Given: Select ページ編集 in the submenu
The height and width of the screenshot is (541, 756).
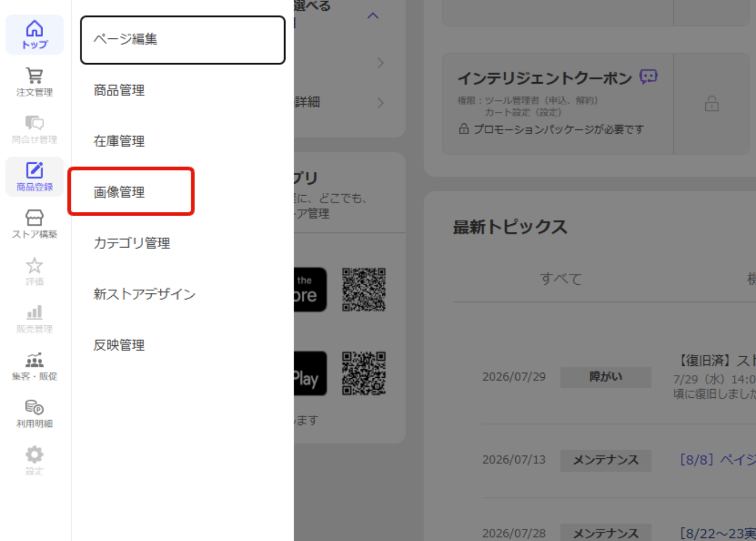Looking at the screenshot, I should [x=183, y=40].
